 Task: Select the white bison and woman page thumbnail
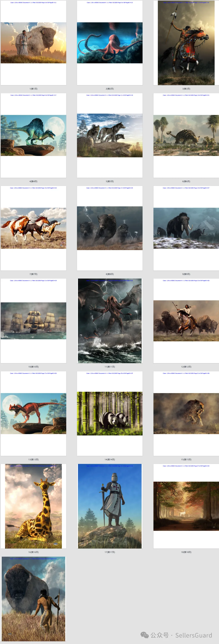click(x=33, y=43)
